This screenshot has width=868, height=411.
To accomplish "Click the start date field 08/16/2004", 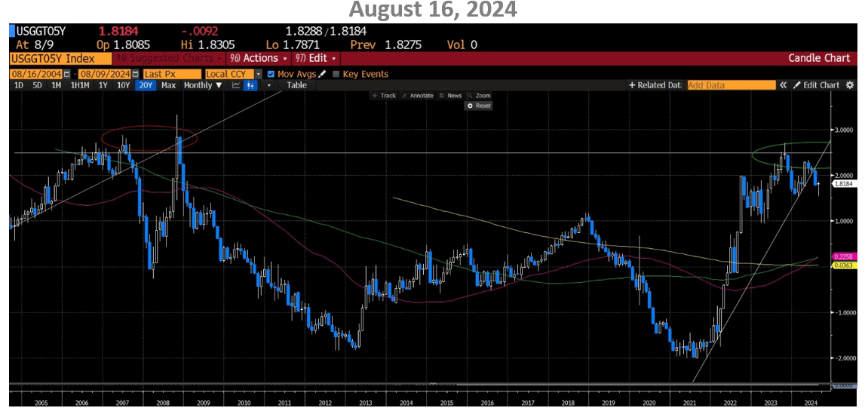I will point(36,74).
